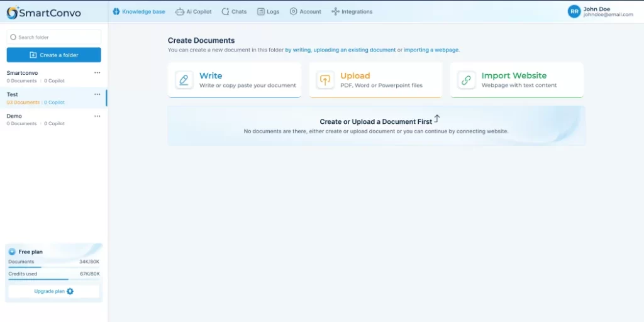The width and height of the screenshot is (644, 322).
Task: Click the '0 Copilot' label under Demo
Action: tap(54, 124)
